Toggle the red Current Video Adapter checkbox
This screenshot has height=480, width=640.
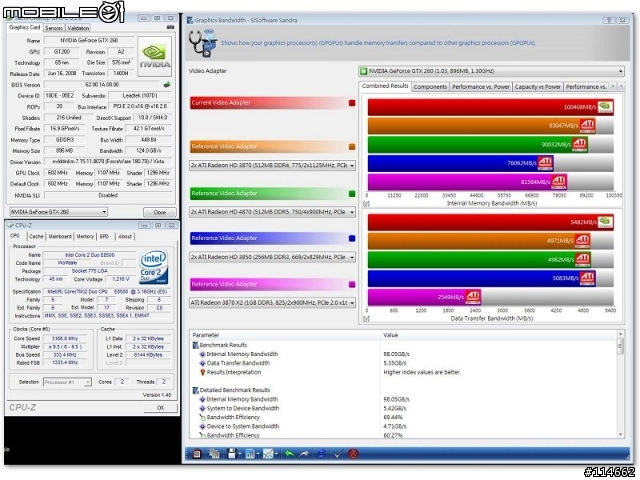click(352, 103)
